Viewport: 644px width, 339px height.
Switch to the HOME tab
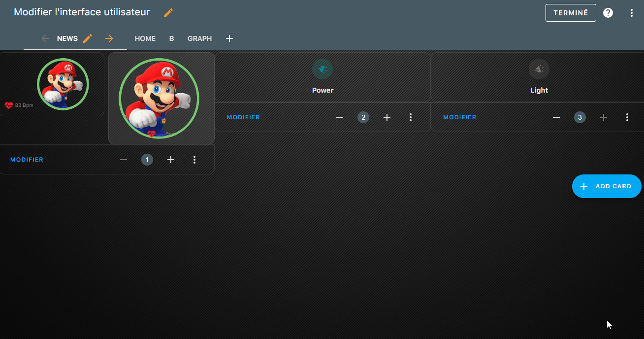tap(145, 38)
